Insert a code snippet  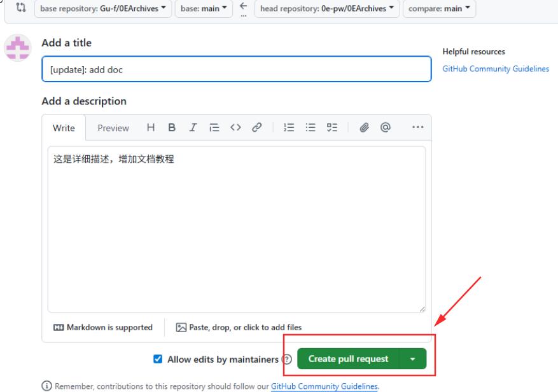click(x=235, y=127)
